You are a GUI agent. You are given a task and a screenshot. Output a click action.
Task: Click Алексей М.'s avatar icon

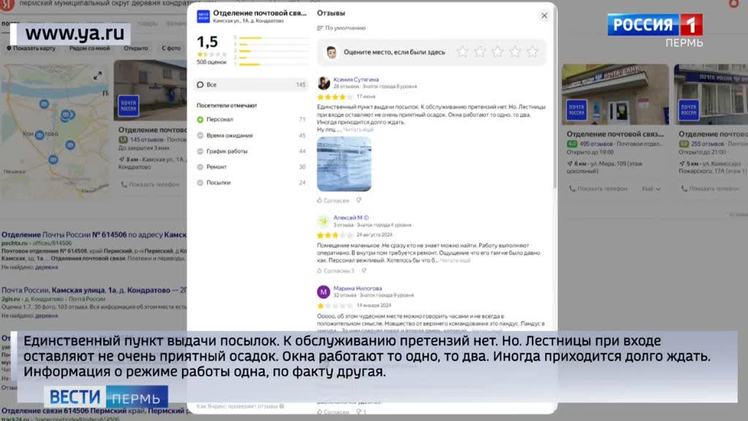(x=323, y=221)
